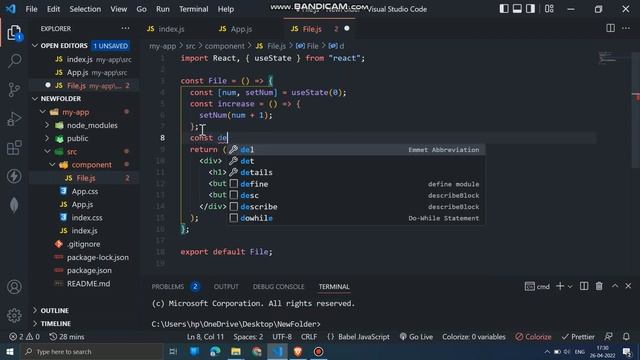The width and height of the screenshot is (640, 360).
Task: Open the Help menu
Action: (x=226, y=9)
